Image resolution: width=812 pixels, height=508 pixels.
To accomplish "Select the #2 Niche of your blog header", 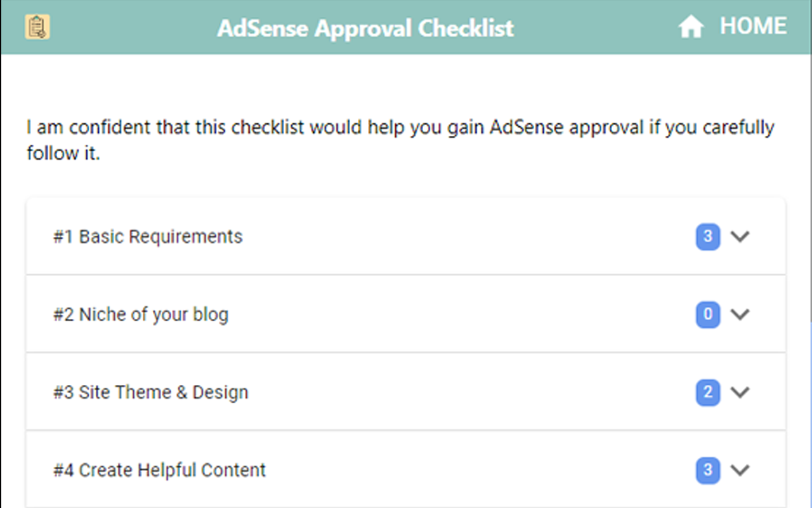I will click(x=140, y=314).
